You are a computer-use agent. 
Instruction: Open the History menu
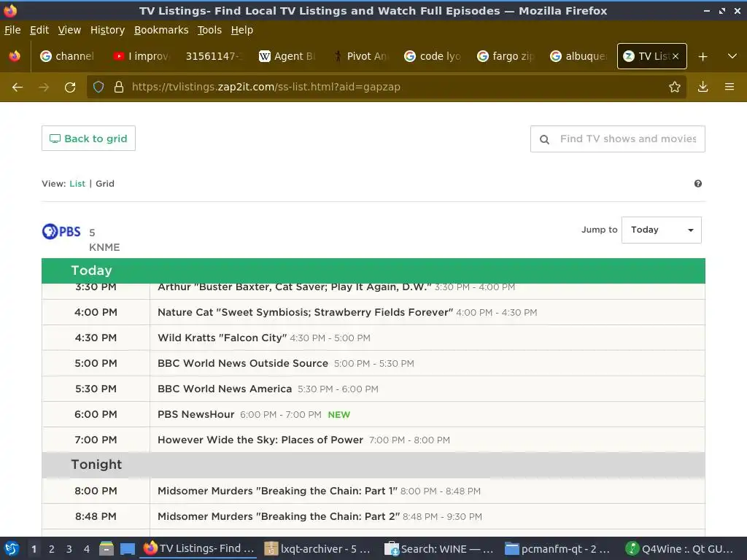tap(107, 30)
